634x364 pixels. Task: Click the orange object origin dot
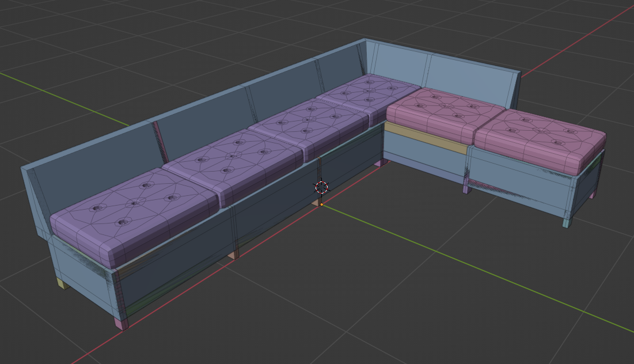(321, 204)
